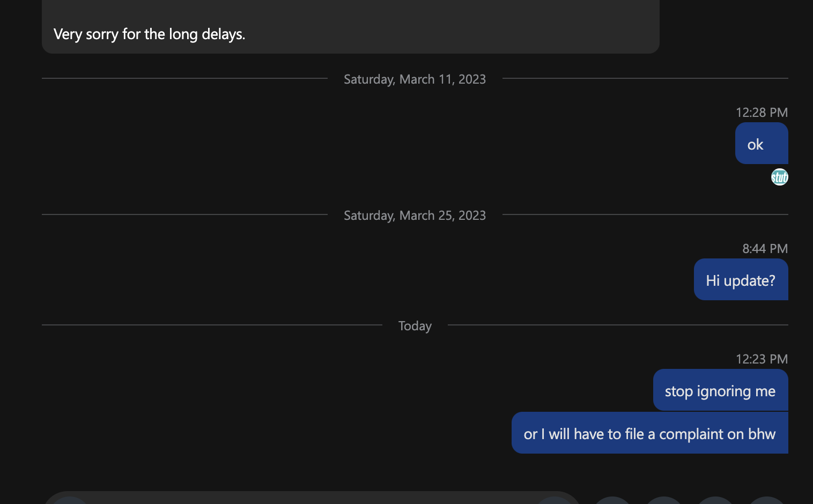
Task: Click last round button beside message box
Action: tap(767, 501)
